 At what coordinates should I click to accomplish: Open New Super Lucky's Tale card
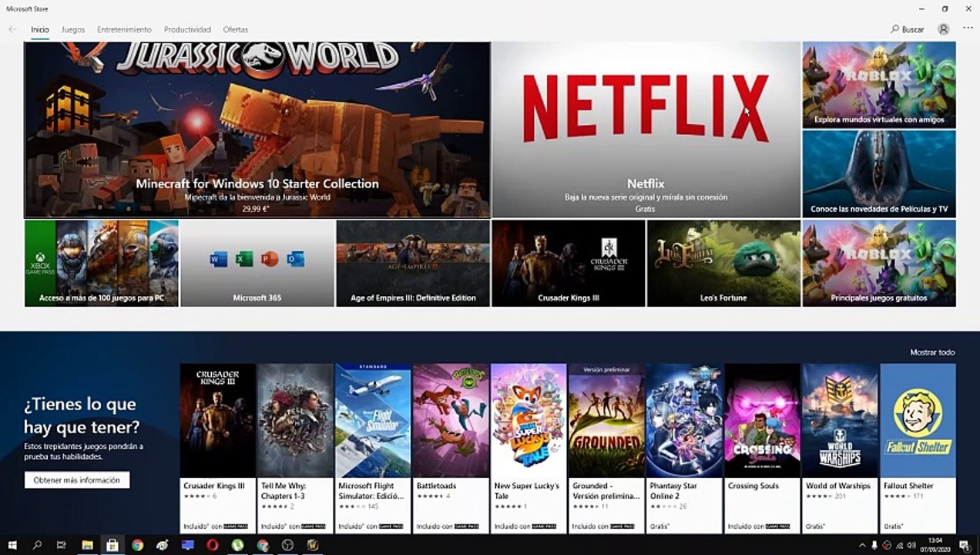529,448
